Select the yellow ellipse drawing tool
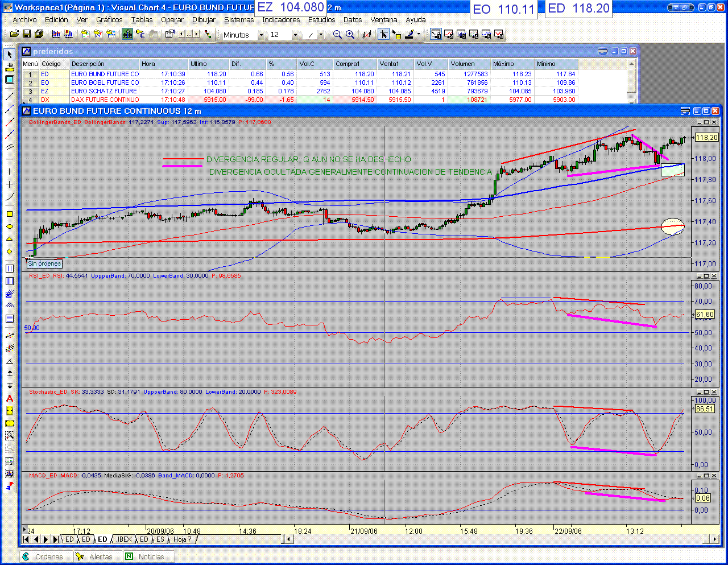 coord(10,226)
